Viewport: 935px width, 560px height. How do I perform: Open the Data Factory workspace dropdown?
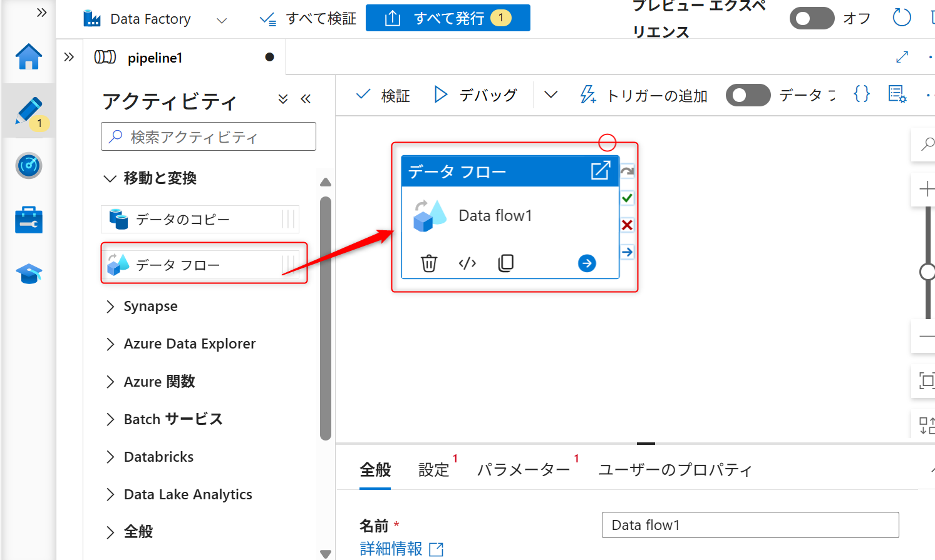coord(222,19)
